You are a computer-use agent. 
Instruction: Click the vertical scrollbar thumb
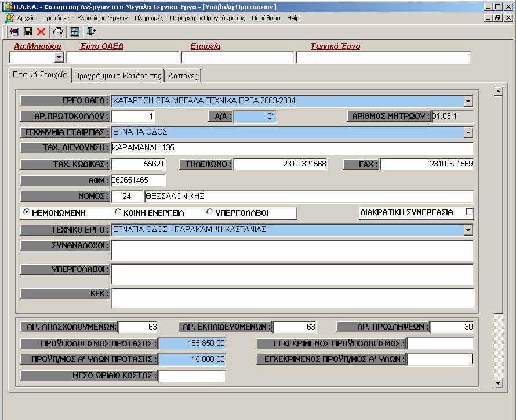(498, 204)
